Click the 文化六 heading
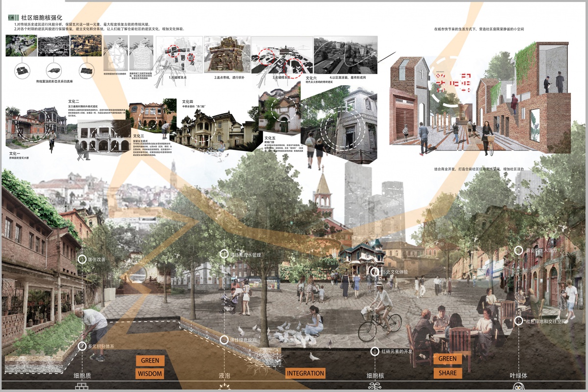This screenshot has width=588, height=392. pyautogui.click(x=311, y=77)
